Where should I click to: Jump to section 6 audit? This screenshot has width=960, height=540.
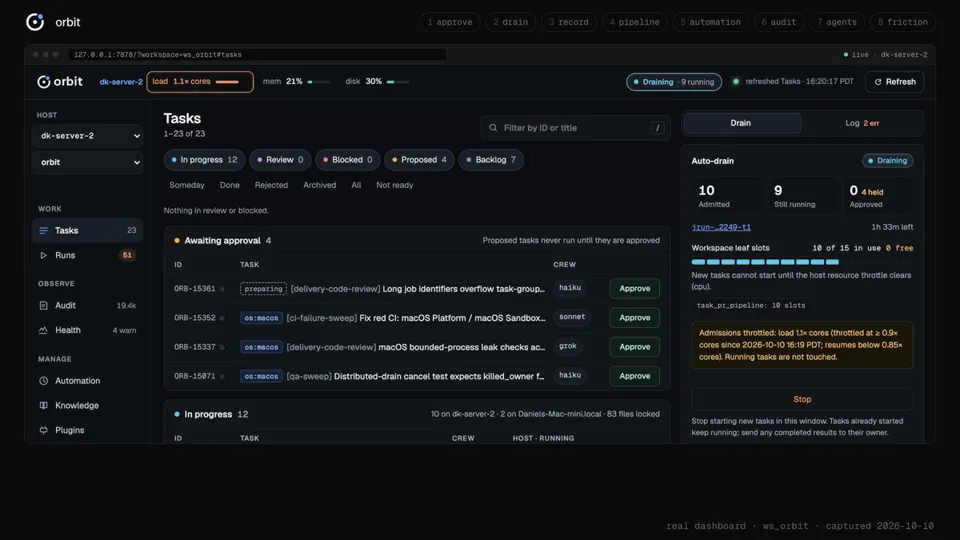(x=779, y=22)
